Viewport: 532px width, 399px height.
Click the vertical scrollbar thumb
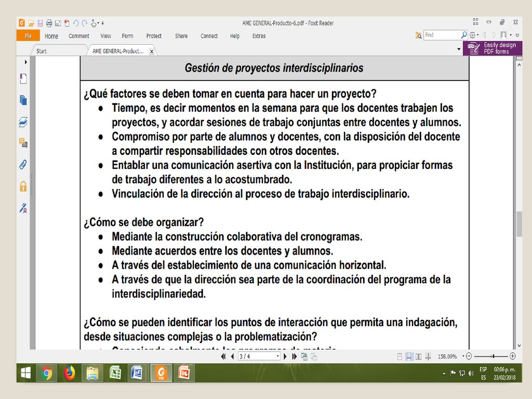point(519,224)
